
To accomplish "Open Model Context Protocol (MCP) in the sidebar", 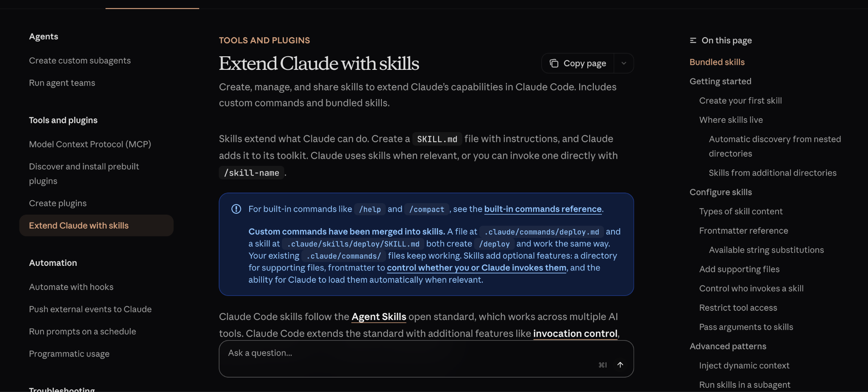I will pyautogui.click(x=90, y=144).
